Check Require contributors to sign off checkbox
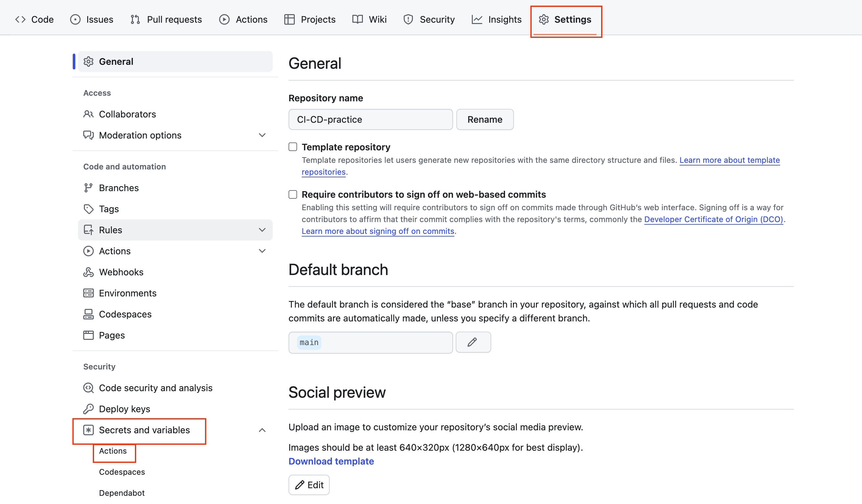 pyautogui.click(x=293, y=194)
